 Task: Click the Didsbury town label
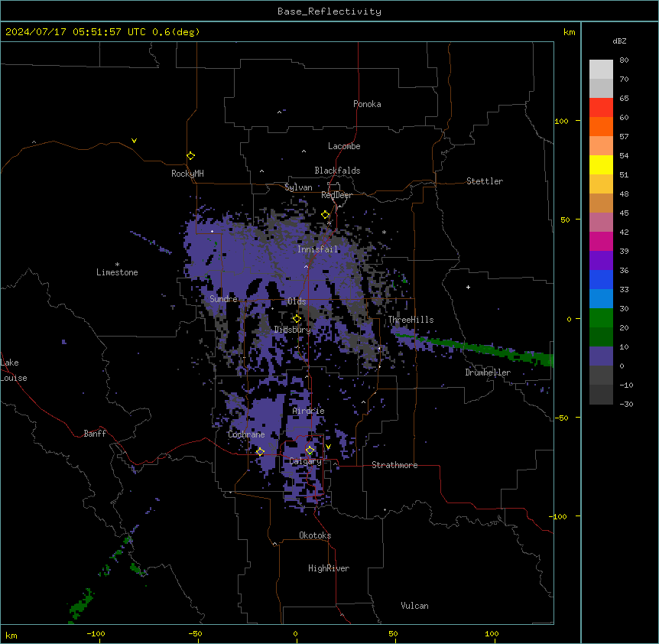[293, 330]
